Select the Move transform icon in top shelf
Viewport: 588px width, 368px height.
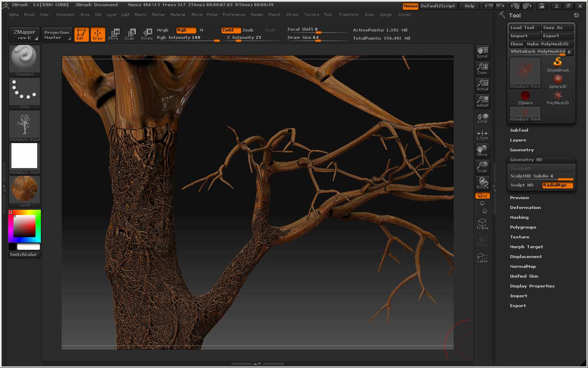[114, 34]
